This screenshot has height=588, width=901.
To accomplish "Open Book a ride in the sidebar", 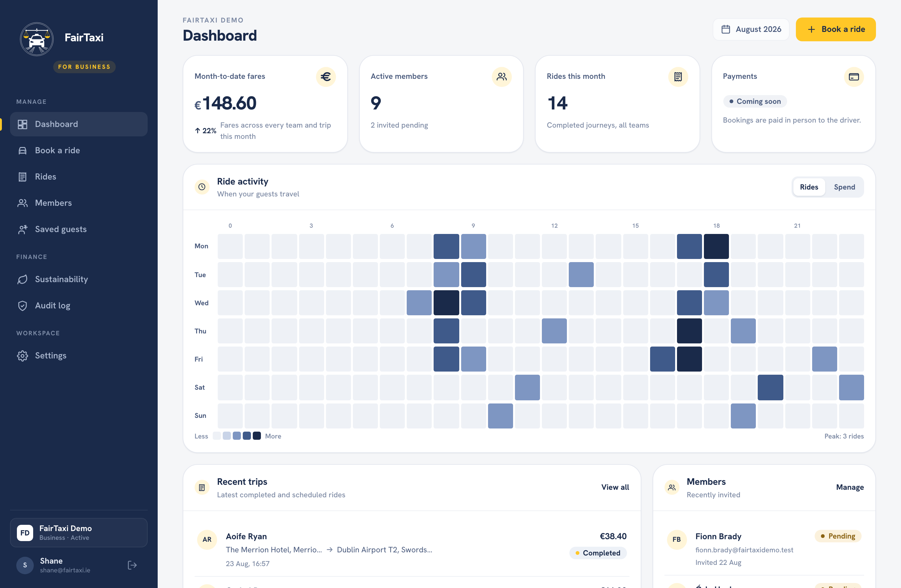I will (x=79, y=150).
